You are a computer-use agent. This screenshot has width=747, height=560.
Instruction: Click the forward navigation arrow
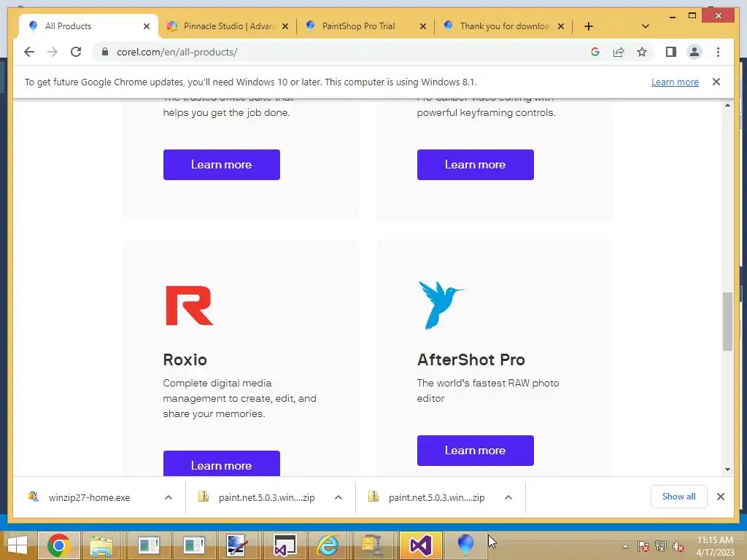[x=53, y=52]
